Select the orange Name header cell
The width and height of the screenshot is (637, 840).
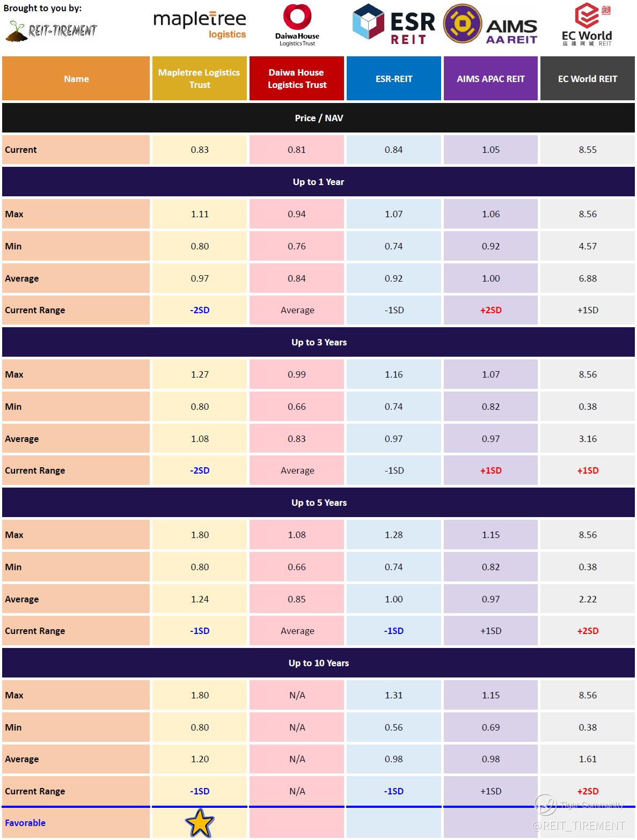(76, 79)
